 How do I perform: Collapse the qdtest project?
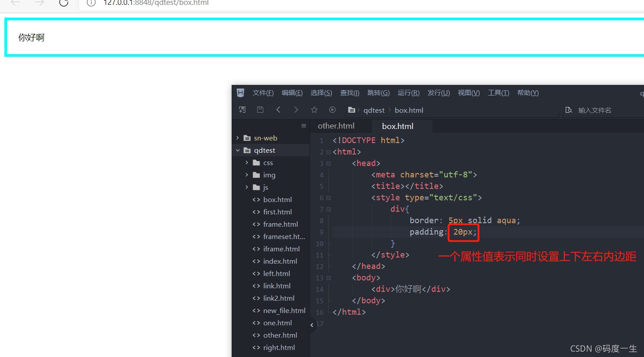(x=238, y=150)
